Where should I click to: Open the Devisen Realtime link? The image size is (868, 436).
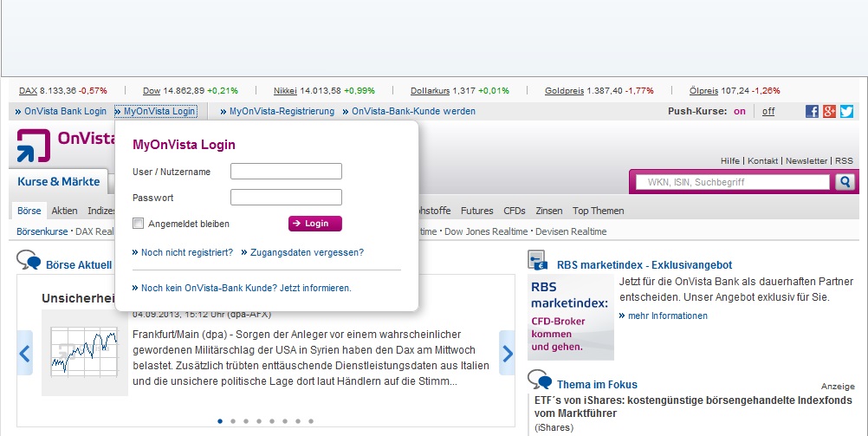(571, 231)
